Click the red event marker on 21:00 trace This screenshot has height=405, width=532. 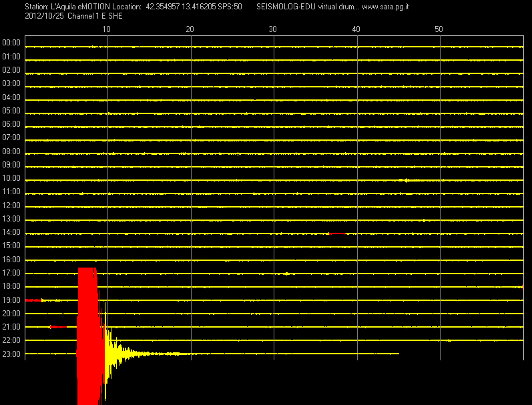tap(57, 327)
